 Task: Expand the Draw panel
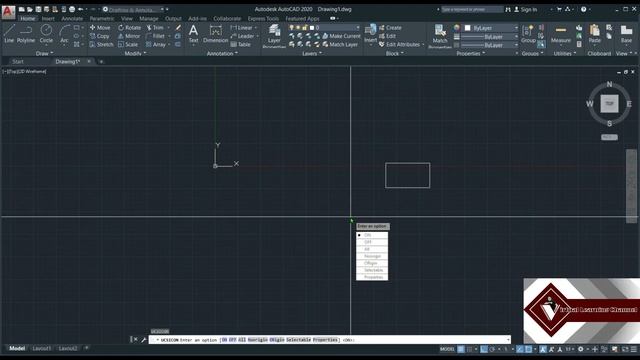(x=44, y=53)
